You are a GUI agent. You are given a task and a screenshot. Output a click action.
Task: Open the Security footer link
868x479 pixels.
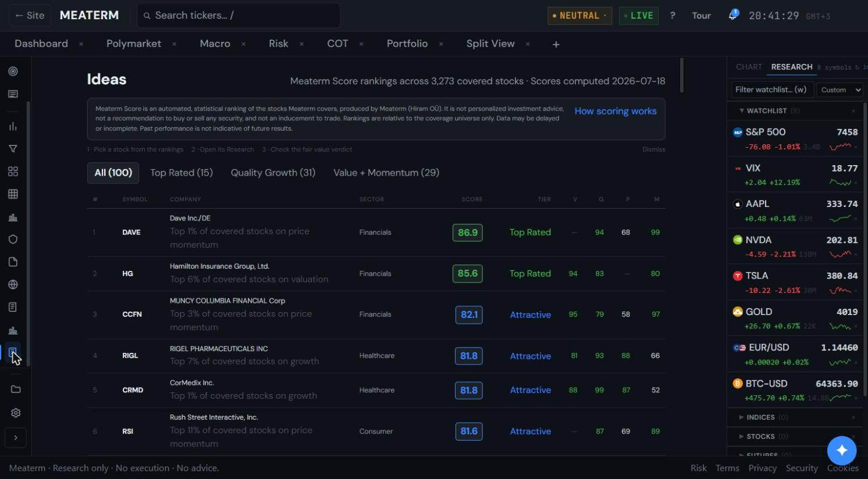pyautogui.click(x=802, y=468)
